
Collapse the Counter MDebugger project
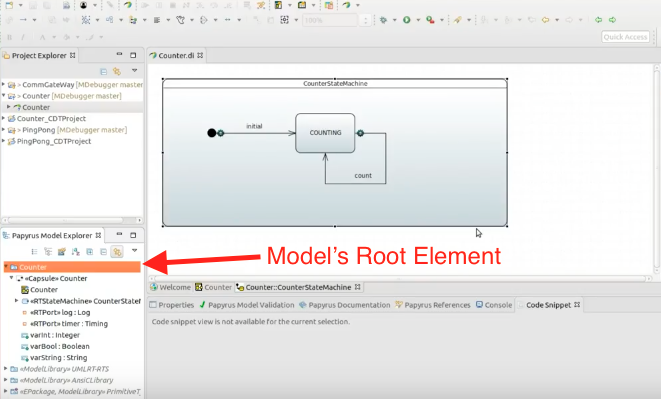coord(4,96)
